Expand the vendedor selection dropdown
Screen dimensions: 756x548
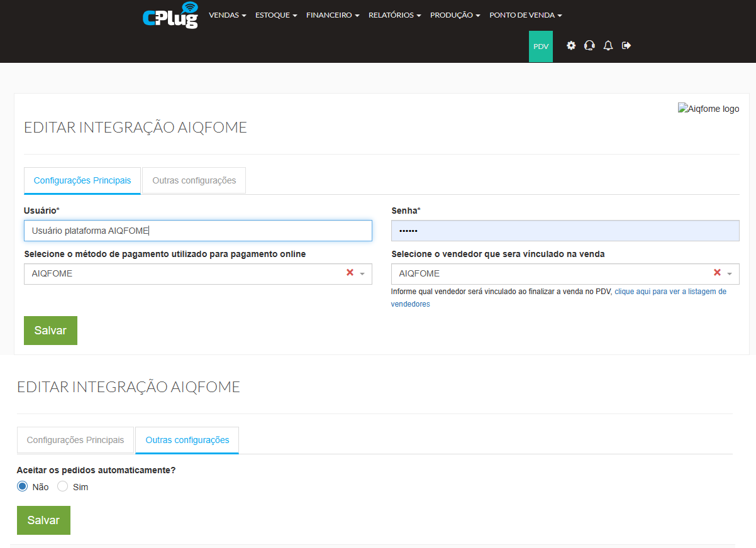tap(730, 274)
